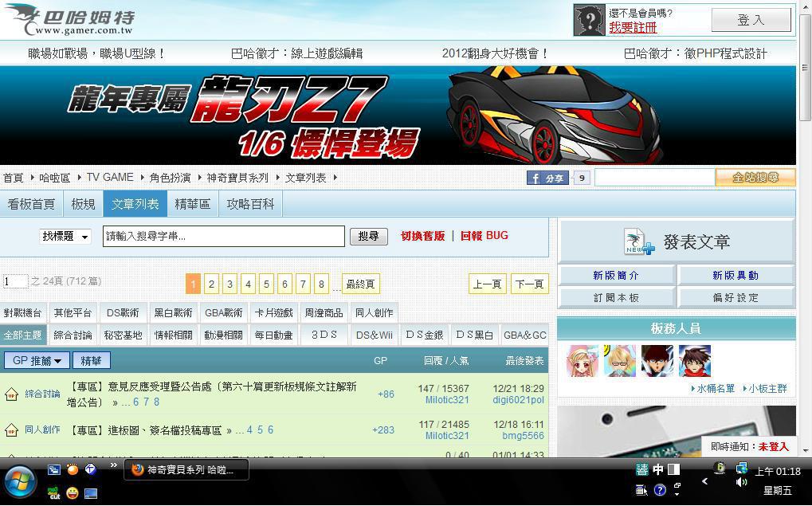The height and width of the screenshot is (506, 812).
Task: Click 下一頁 next page button
Action: 529,284
